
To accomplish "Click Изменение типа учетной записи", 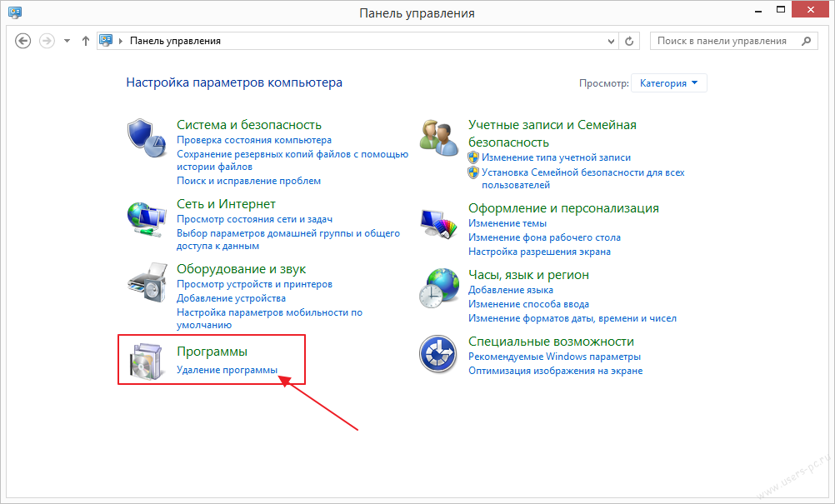I will click(x=556, y=157).
